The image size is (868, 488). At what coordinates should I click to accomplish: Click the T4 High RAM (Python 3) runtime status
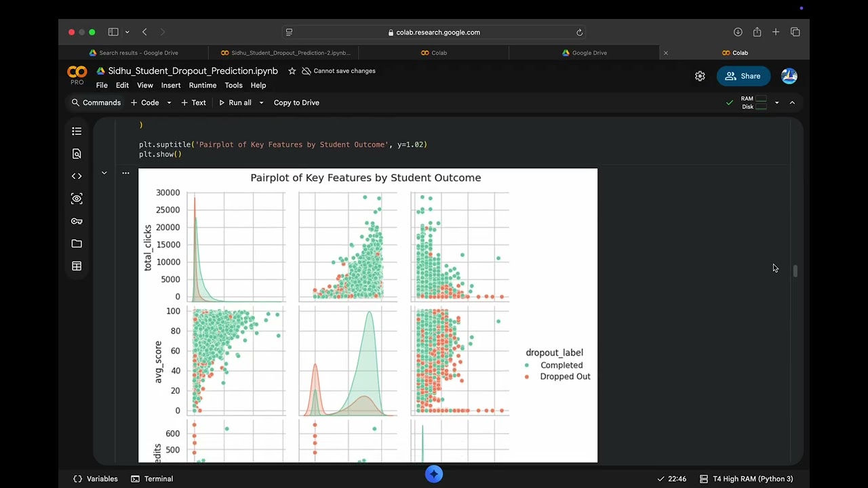click(x=746, y=479)
